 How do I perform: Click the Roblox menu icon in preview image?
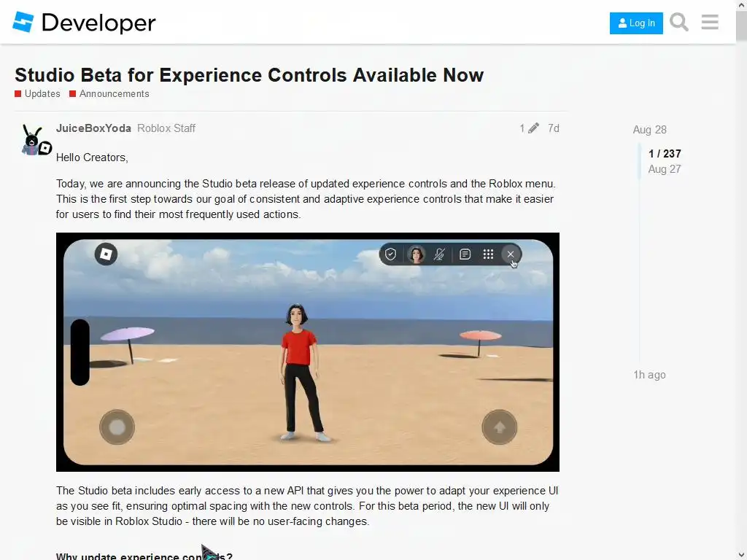pyautogui.click(x=106, y=254)
